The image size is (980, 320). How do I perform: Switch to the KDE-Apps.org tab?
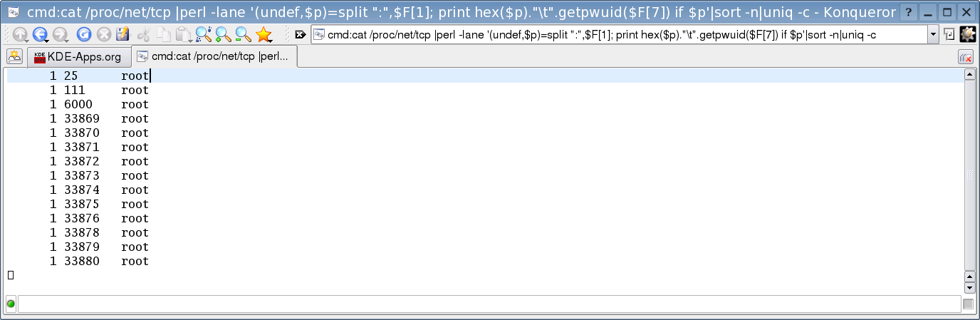pos(78,57)
